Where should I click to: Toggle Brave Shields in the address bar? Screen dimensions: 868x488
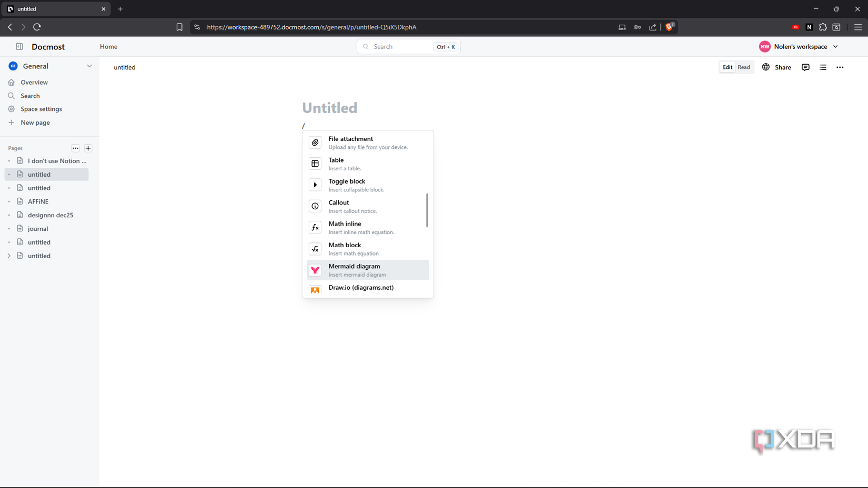coord(670,27)
